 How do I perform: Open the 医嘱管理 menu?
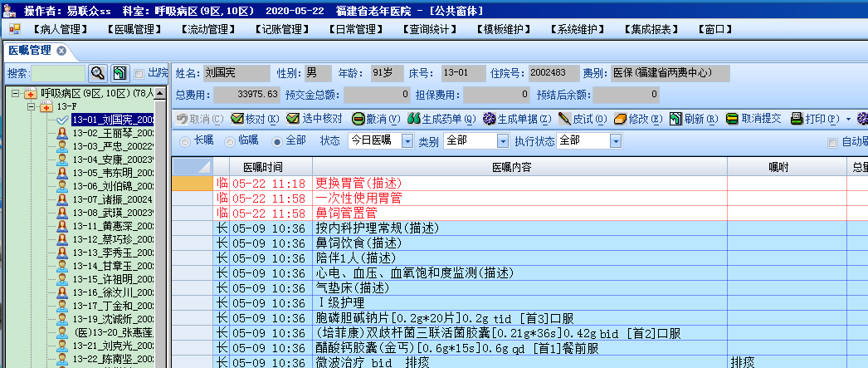[x=134, y=30]
